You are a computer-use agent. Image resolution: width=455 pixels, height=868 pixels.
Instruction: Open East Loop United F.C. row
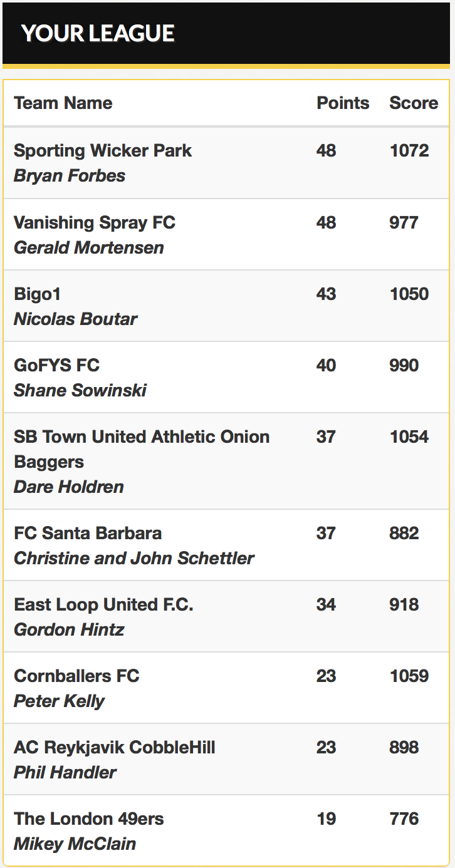103,604
